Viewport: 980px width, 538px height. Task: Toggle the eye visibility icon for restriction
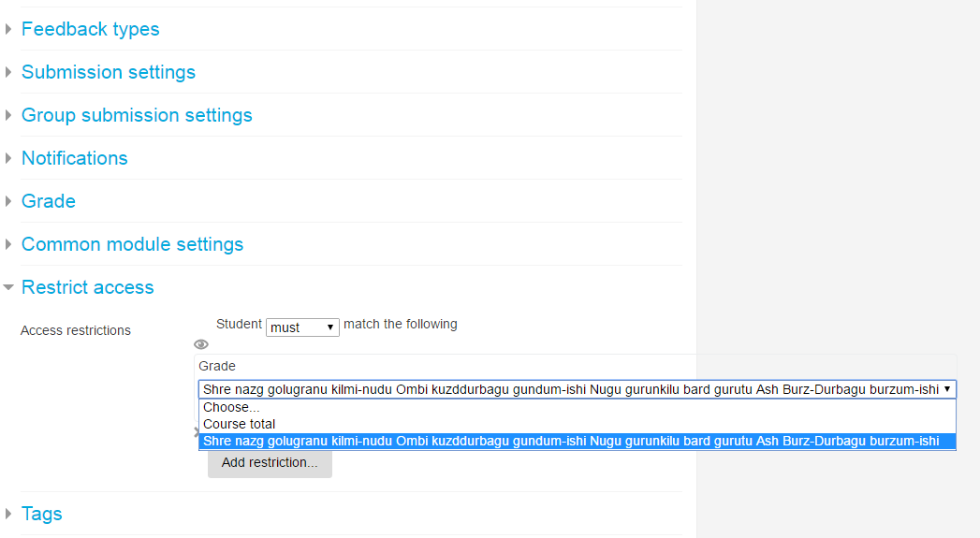(200, 344)
